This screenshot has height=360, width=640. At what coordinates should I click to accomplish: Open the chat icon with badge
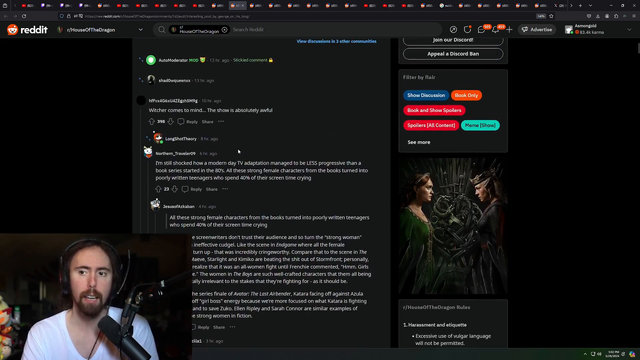click(482, 30)
